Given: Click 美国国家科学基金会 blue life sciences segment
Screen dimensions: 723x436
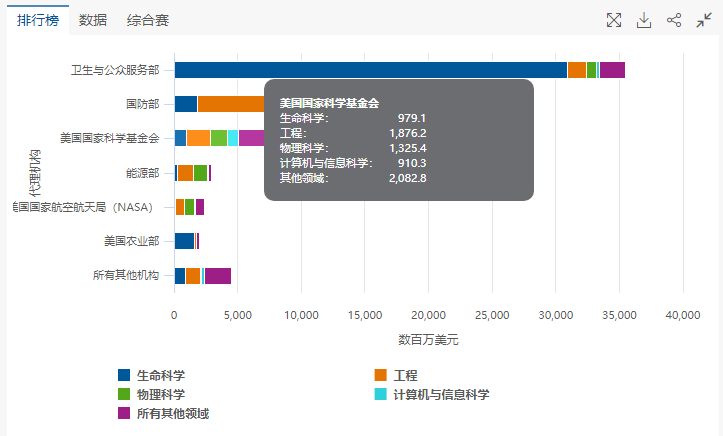Looking at the screenshot, I should (x=181, y=138).
